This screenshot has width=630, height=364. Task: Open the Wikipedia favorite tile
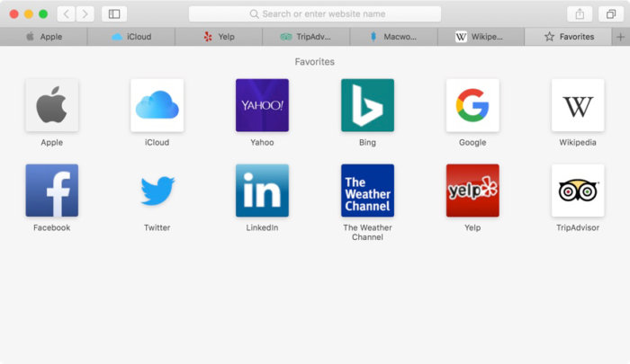click(578, 105)
